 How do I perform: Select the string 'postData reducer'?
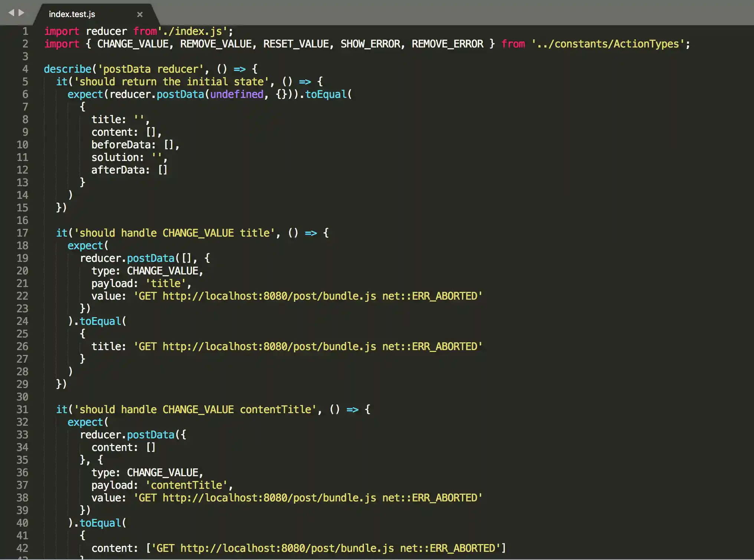[151, 69]
